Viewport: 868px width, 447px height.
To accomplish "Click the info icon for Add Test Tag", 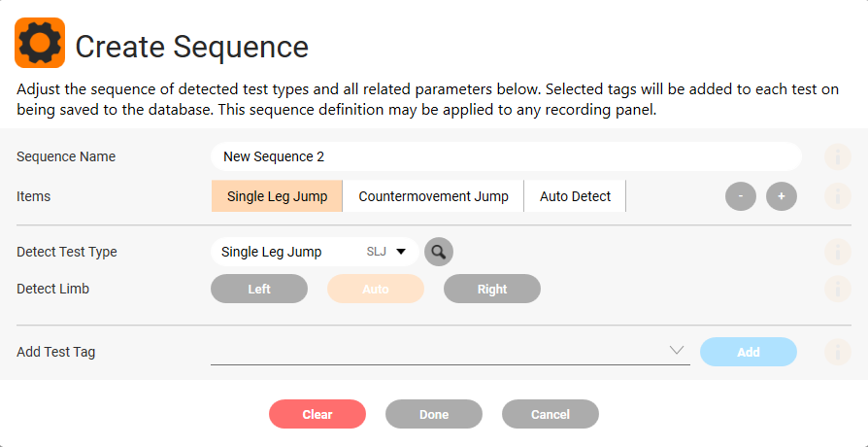I will coord(838,352).
